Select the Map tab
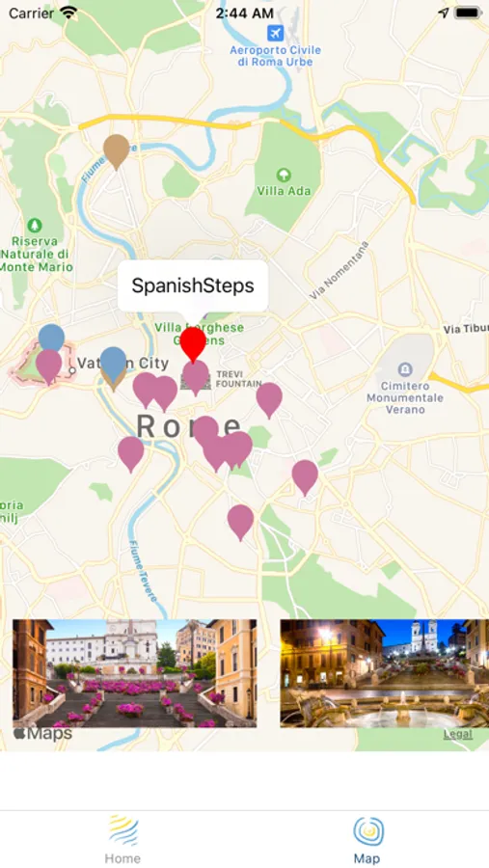 367,839
